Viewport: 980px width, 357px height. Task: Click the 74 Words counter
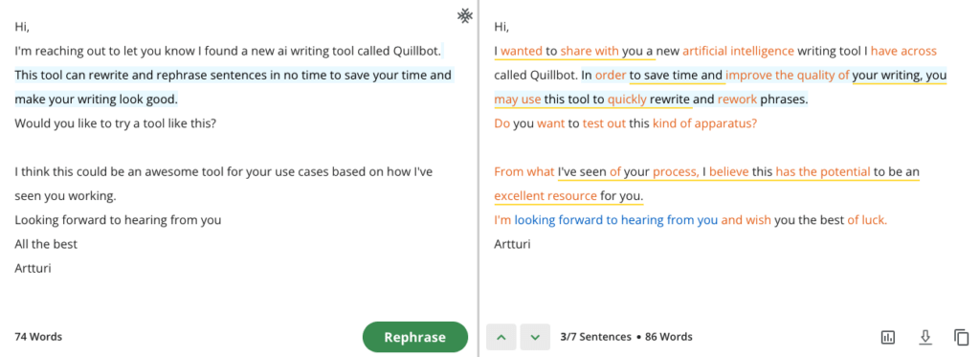coord(38,337)
